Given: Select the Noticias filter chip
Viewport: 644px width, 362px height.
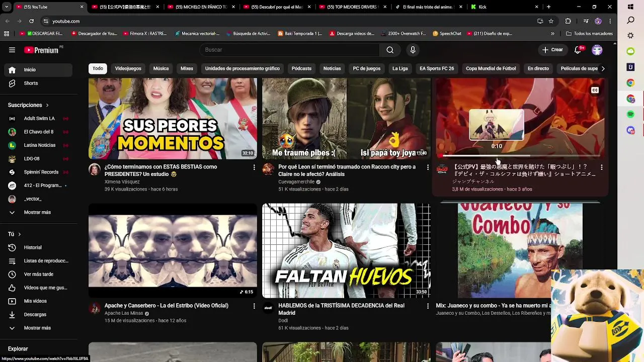Looking at the screenshot, I should pos(332,68).
